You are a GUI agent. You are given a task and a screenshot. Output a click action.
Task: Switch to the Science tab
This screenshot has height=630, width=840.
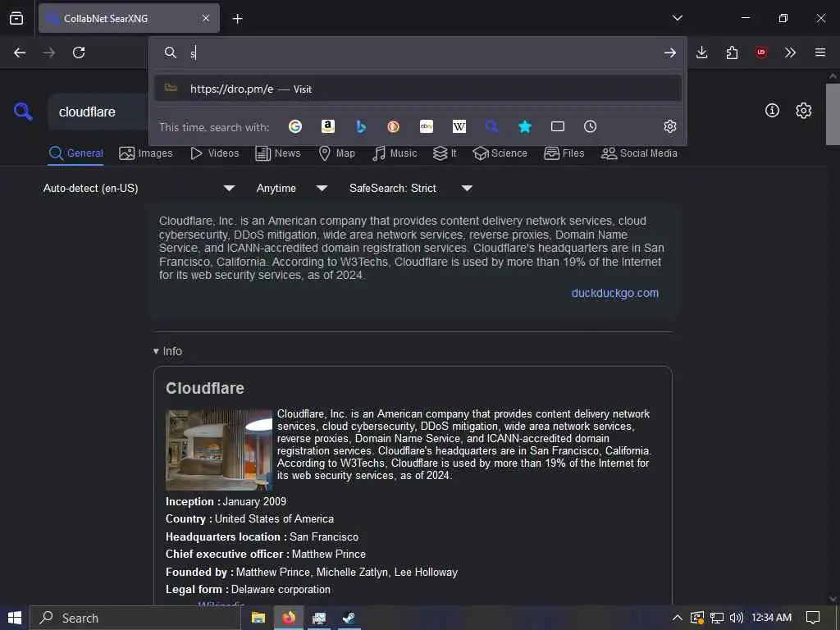(500, 153)
